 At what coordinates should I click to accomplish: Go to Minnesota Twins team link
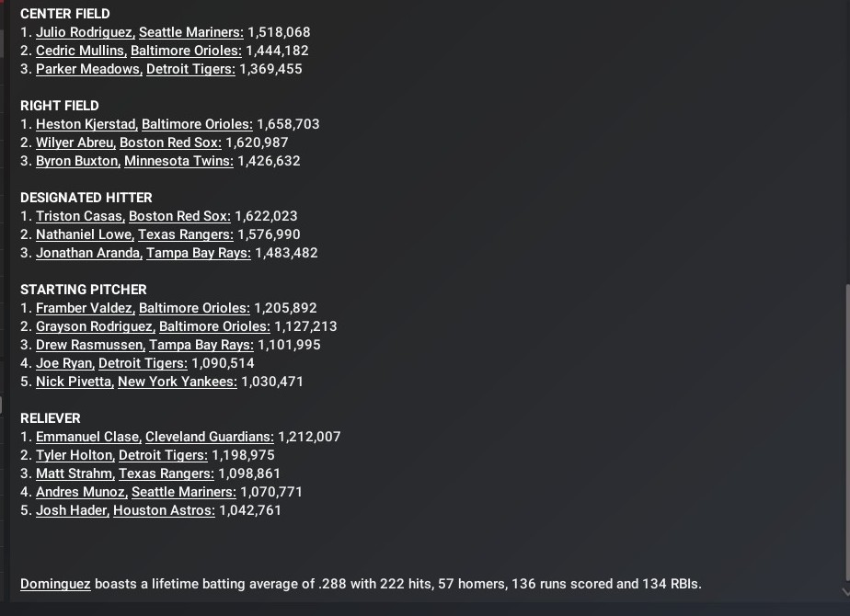pyautogui.click(x=178, y=161)
